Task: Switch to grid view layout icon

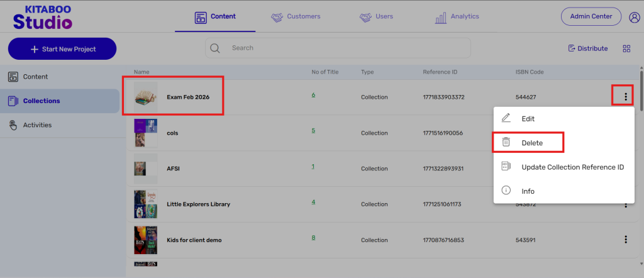Action: 626,48
